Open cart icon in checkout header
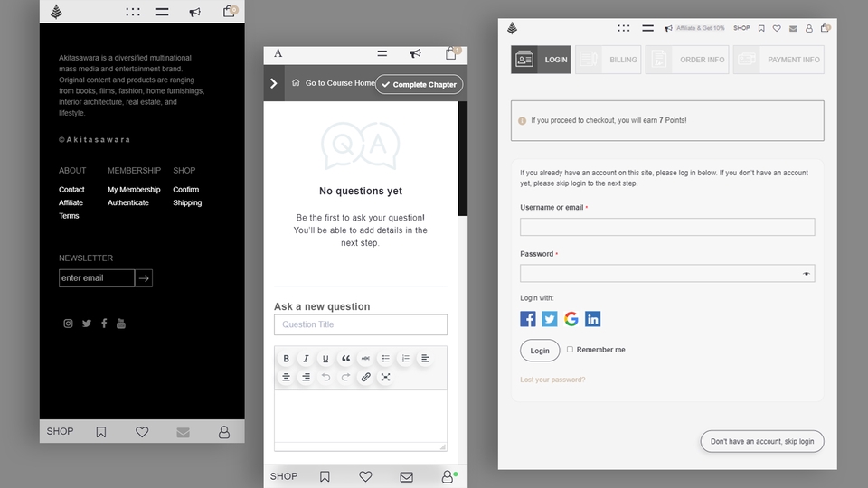 [x=825, y=28]
